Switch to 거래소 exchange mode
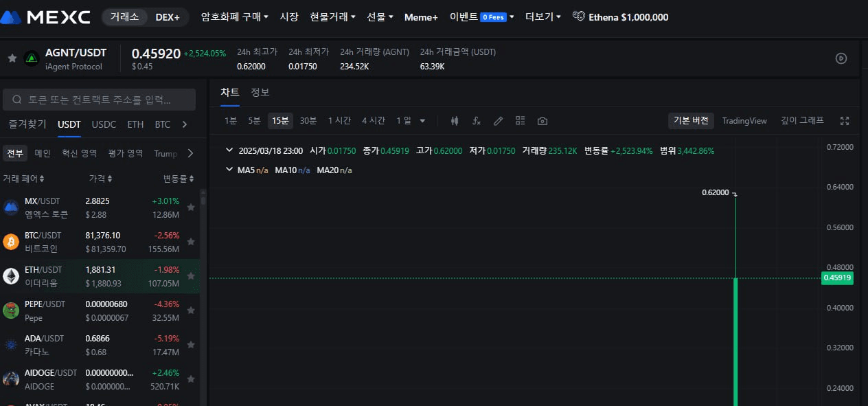868x406 pixels. click(x=125, y=17)
